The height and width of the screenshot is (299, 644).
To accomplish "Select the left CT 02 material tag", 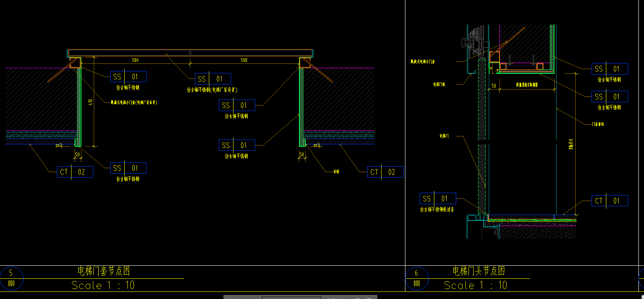I will [75, 172].
